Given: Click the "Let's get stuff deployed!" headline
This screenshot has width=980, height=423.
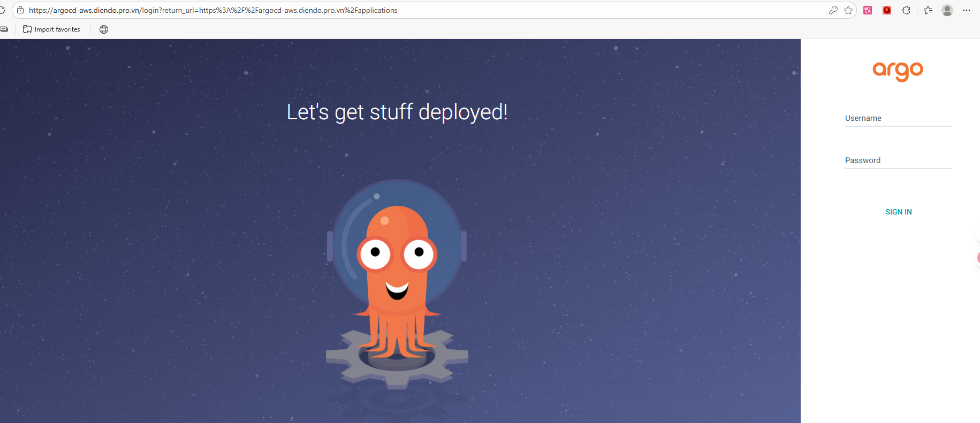Looking at the screenshot, I should click(397, 112).
